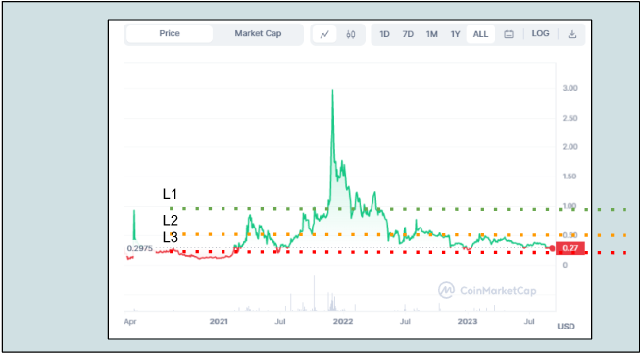The width and height of the screenshot is (644, 354).
Task: Click the 2022 x-axis label
Action: [x=343, y=321]
